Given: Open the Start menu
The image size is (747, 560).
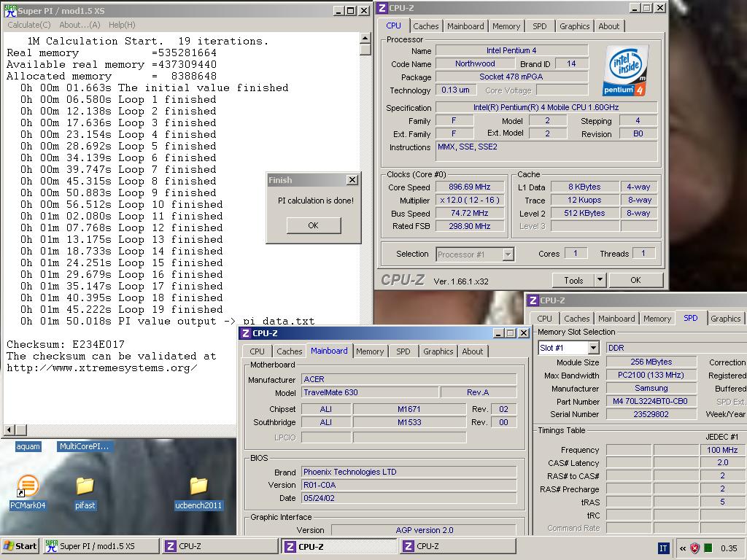Looking at the screenshot, I should pyautogui.click(x=20, y=546).
